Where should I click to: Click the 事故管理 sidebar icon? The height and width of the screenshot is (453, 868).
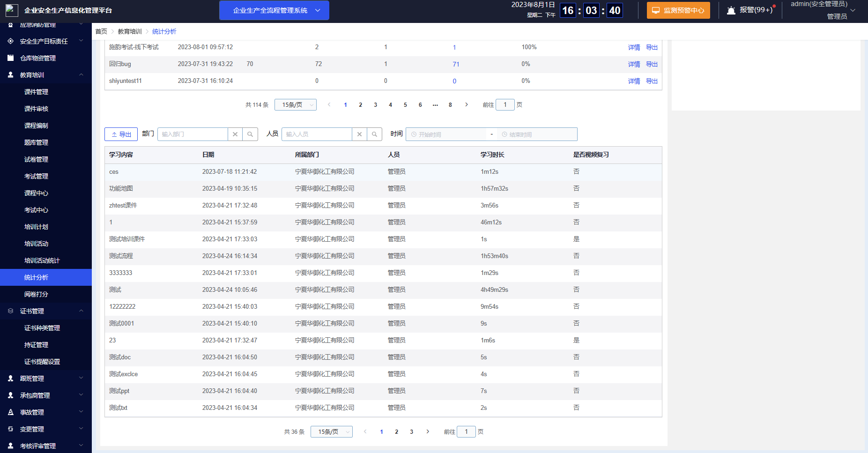[x=11, y=412]
